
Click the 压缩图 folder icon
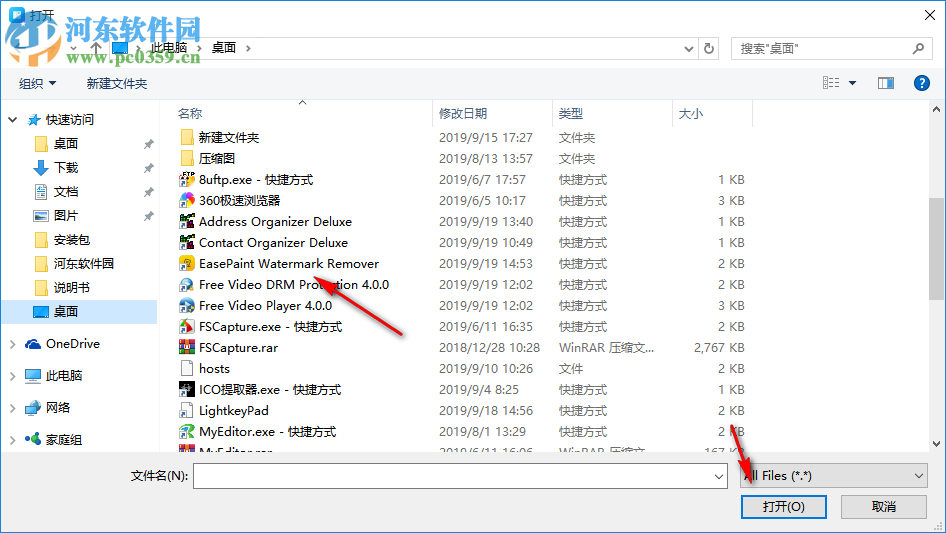click(187, 158)
